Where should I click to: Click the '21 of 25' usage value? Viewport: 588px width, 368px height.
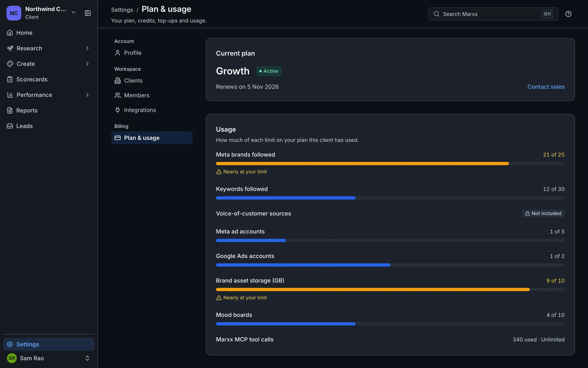pos(554,155)
